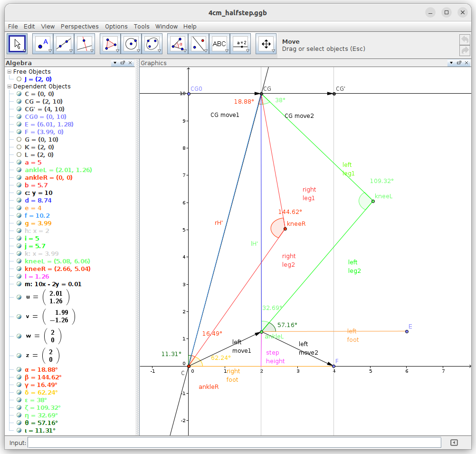
Task: Toggle visibility of vector u
Action: (x=19, y=297)
